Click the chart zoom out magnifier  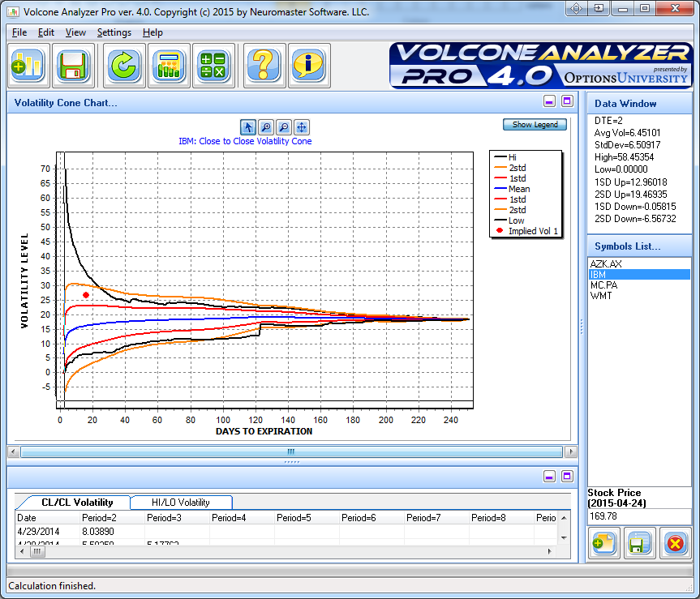[284, 127]
